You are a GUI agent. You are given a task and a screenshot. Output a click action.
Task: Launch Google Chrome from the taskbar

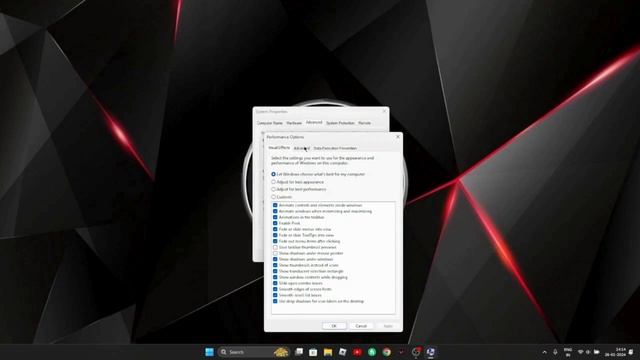387,352
